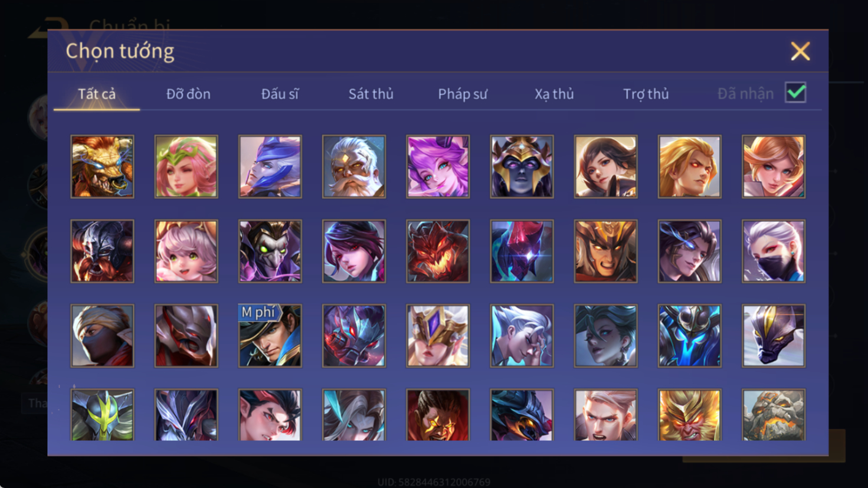Select the blonde red-eyed hero portrait
The height and width of the screenshot is (488, 868).
(x=690, y=166)
